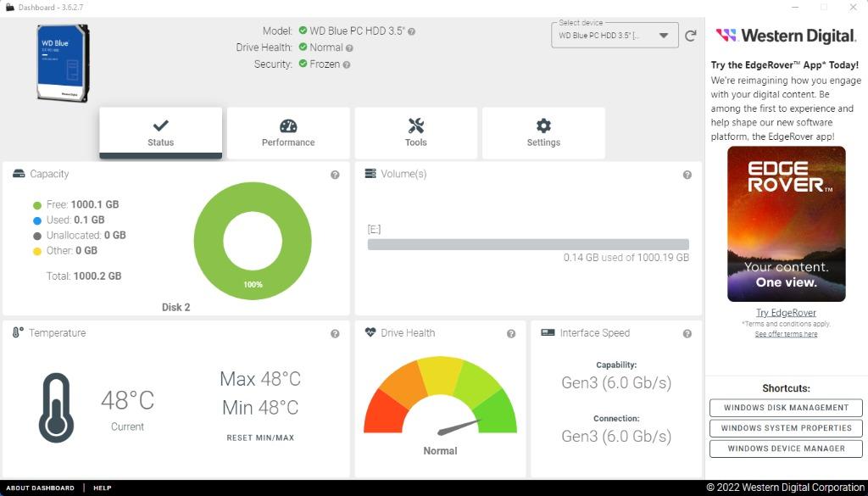Click the Min 48°C reading
868x496 pixels.
[260, 408]
